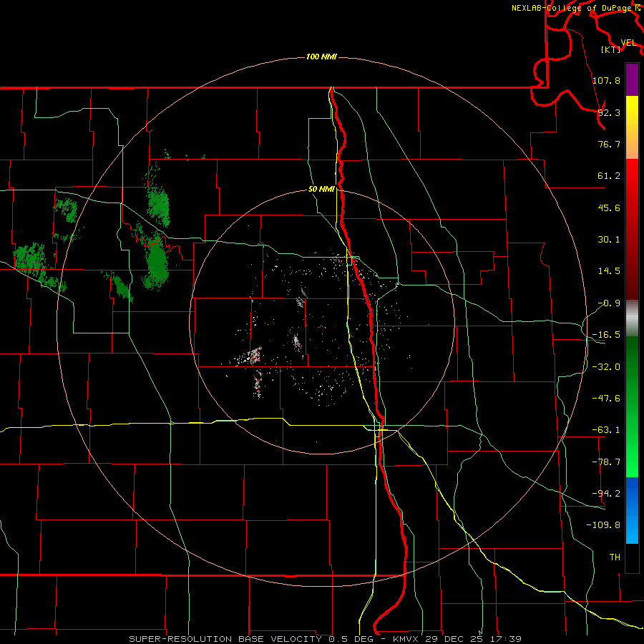This screenshot has height=644, width=644.
Task: Select the -63.1 velocity scale value
Action: coord(606,430)
